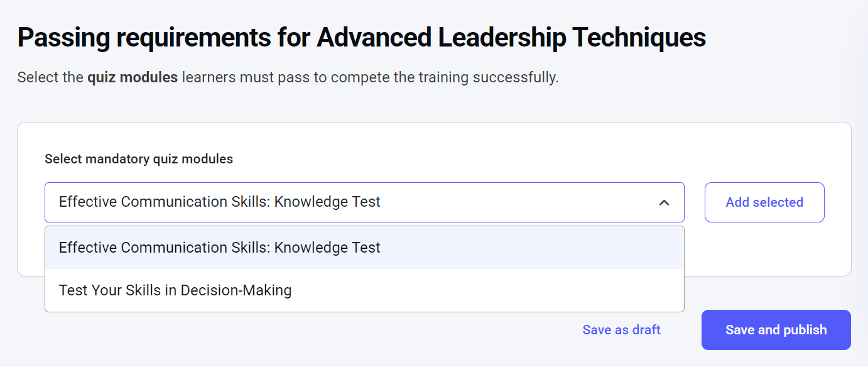The height and width of the screenshot is (367, 868).
Task: Pick the last quiz in the dropdown list
Action: [175, 290]
